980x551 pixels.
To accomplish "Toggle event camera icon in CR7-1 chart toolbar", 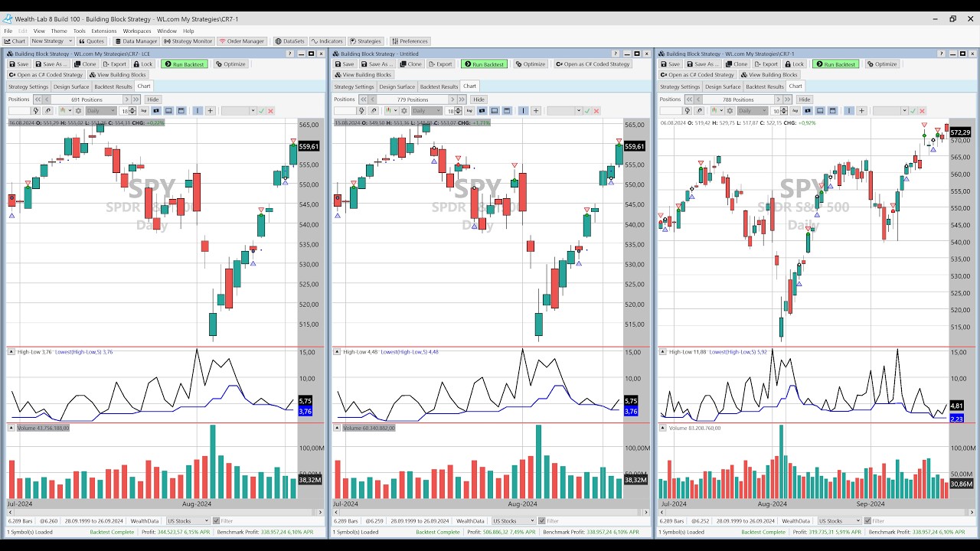I will tap(807, 111).
